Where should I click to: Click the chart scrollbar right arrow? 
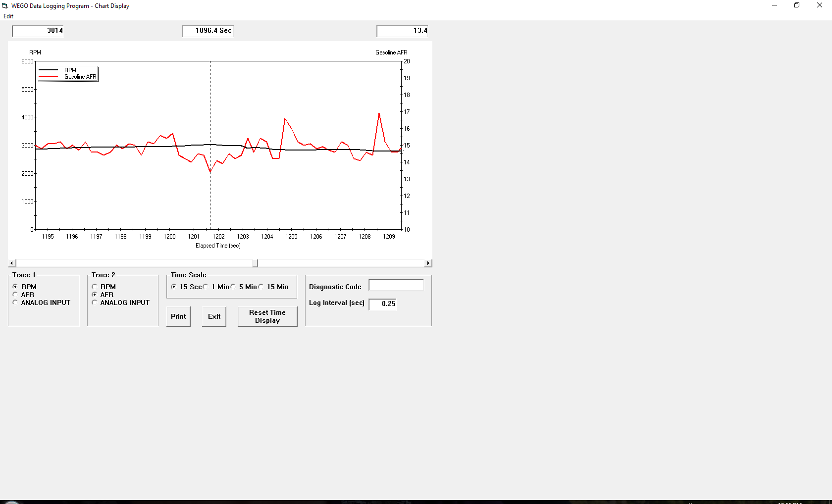pos(428,263)
